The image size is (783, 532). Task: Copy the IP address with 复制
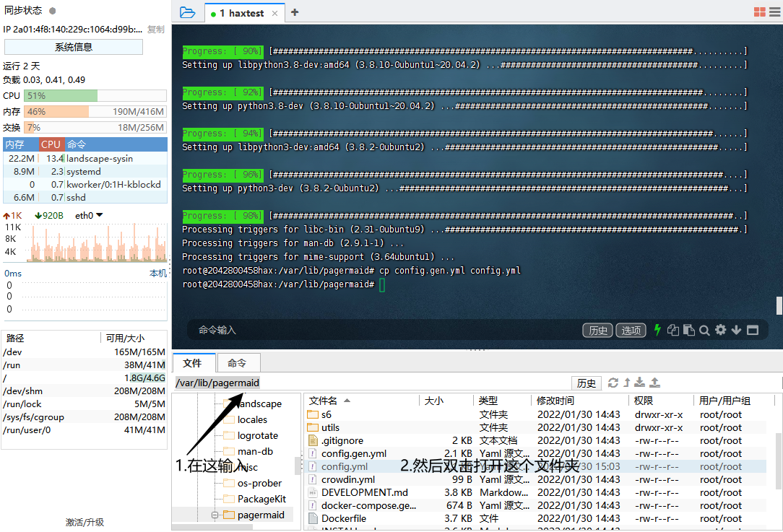coord(156,30)
